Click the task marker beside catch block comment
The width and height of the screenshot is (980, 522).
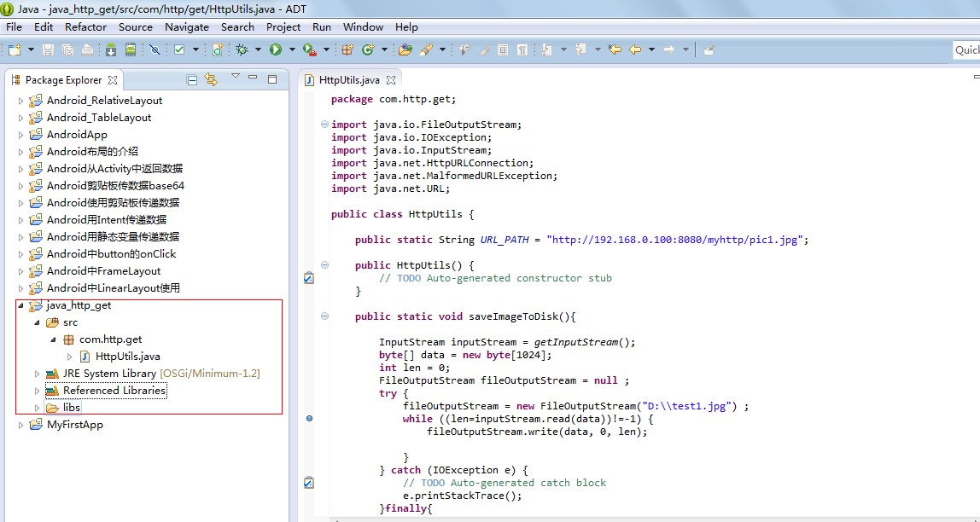(308, 483)
